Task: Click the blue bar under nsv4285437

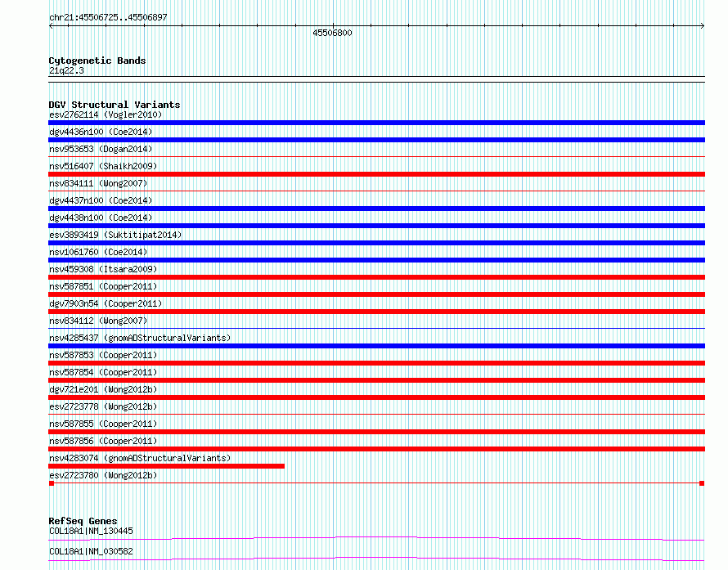Action: pyautogui.click(x=376, y=346)
